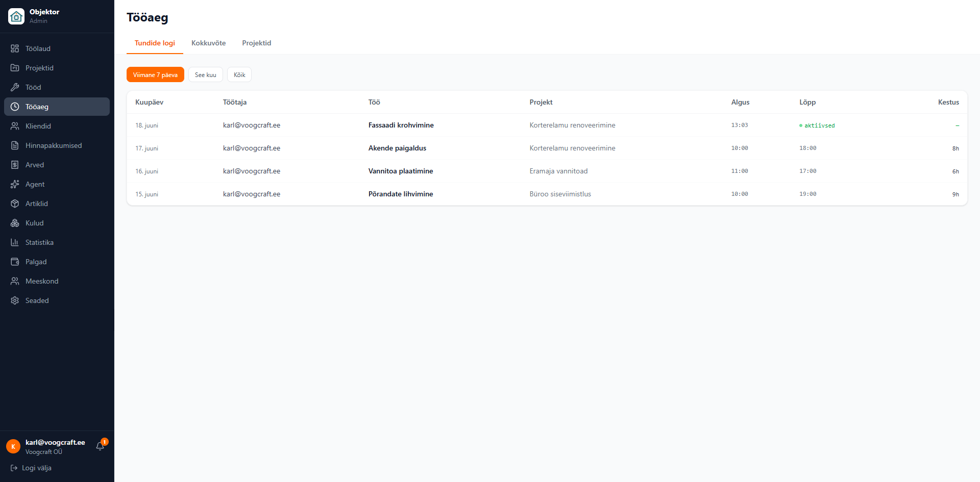Click Korterelamu renoveerimine in Akende paigaldus row
The height and width of the screenshot is (482, 980).
click(572, 148)
